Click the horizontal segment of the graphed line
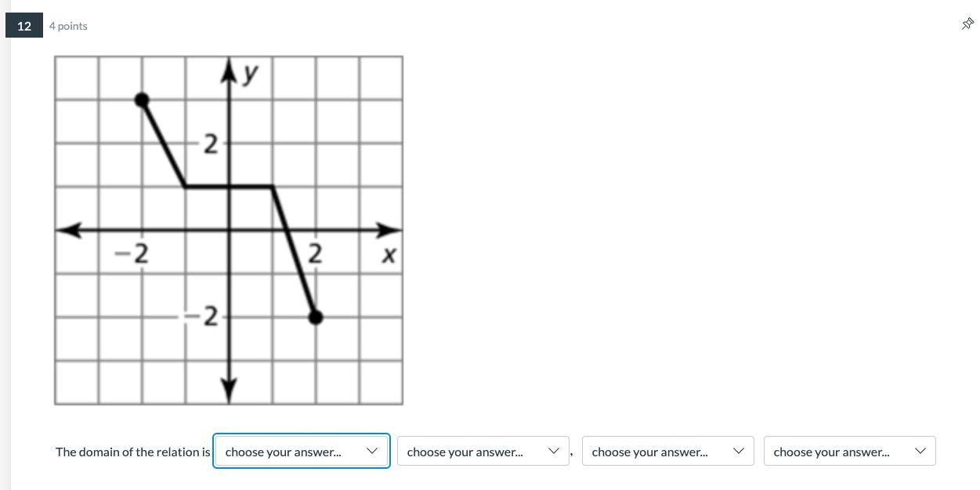The width and height of the screenshot is (980, 490). point(229,187)
